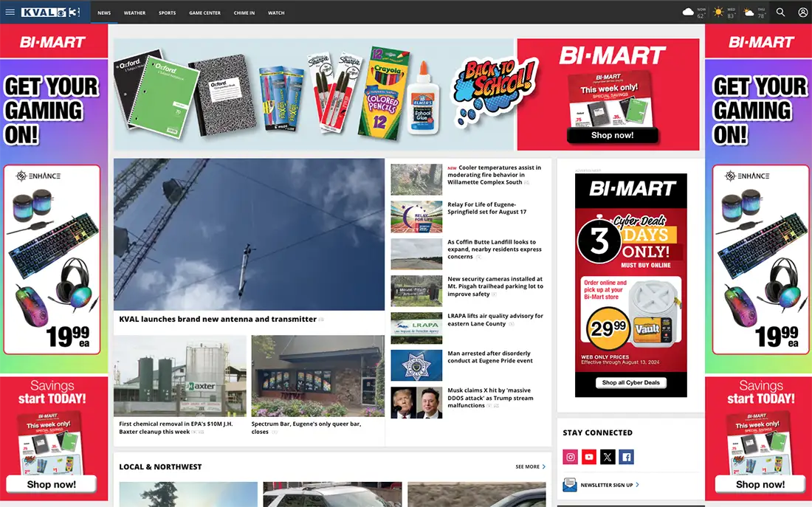This screenshot has height=507, width=812.
Task: Open the site search magnifier
Action: tap(780, 12)
